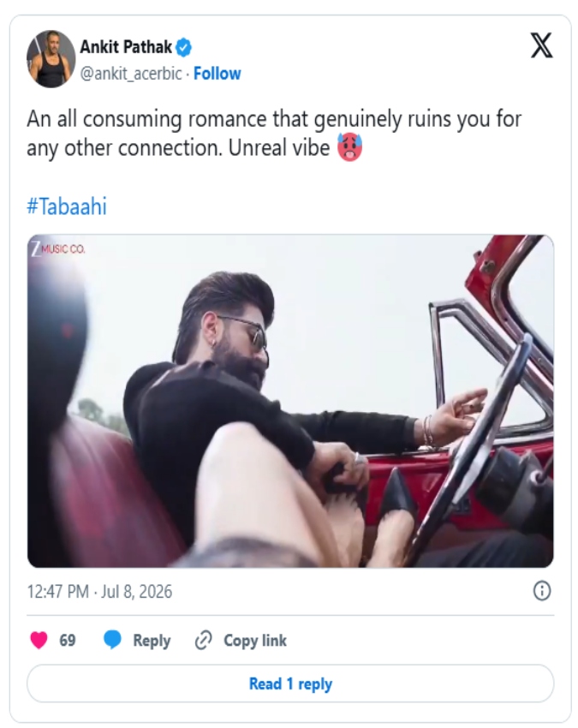Click the Z Music Co watermark
Screen dimensions: 578x728
pyautogui.click(x=58, y=249)
